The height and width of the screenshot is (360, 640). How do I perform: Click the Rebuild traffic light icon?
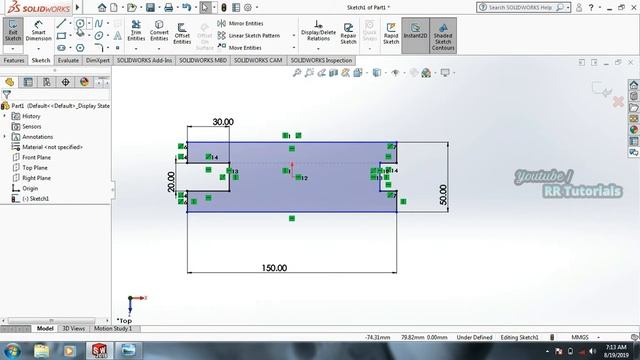point(224,7)
